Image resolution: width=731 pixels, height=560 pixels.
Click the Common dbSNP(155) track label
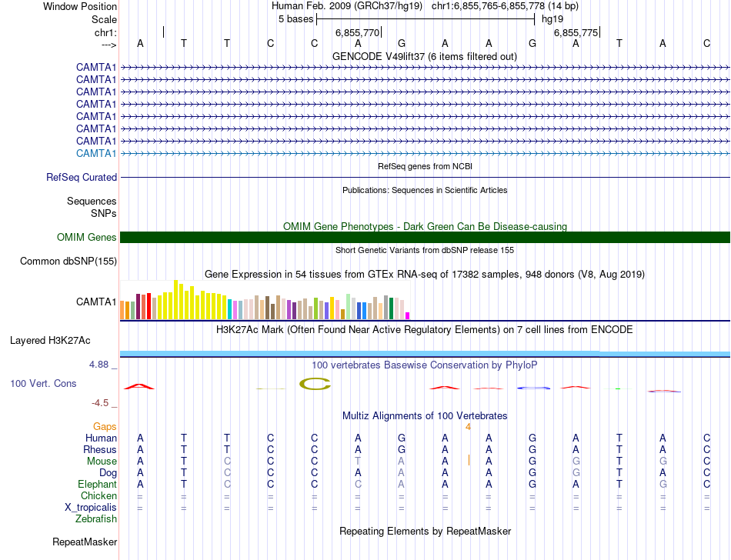tap(68, 262)
